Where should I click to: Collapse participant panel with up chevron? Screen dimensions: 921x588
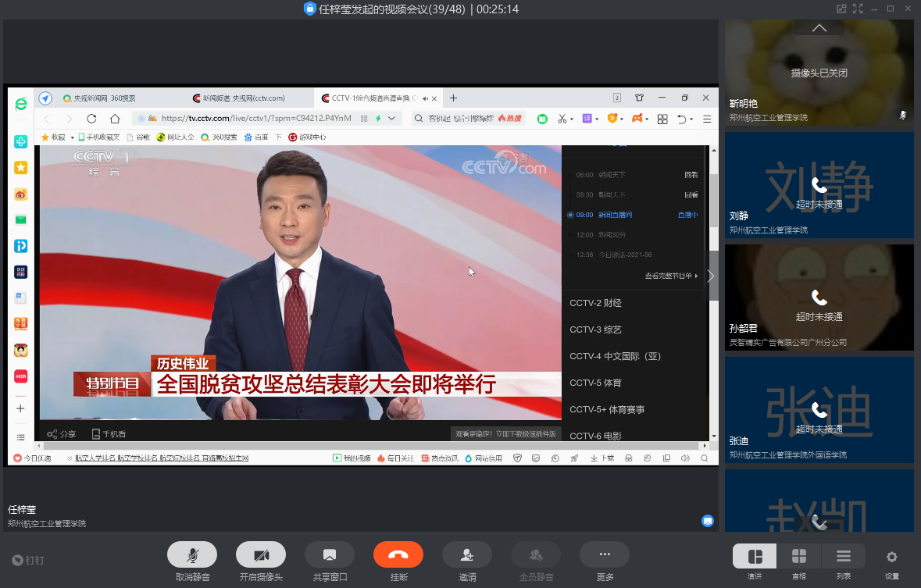click(819, 27)
